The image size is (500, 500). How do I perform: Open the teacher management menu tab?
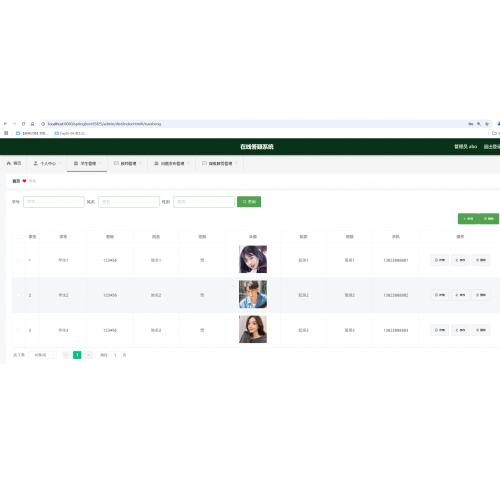tap(127, 163)
